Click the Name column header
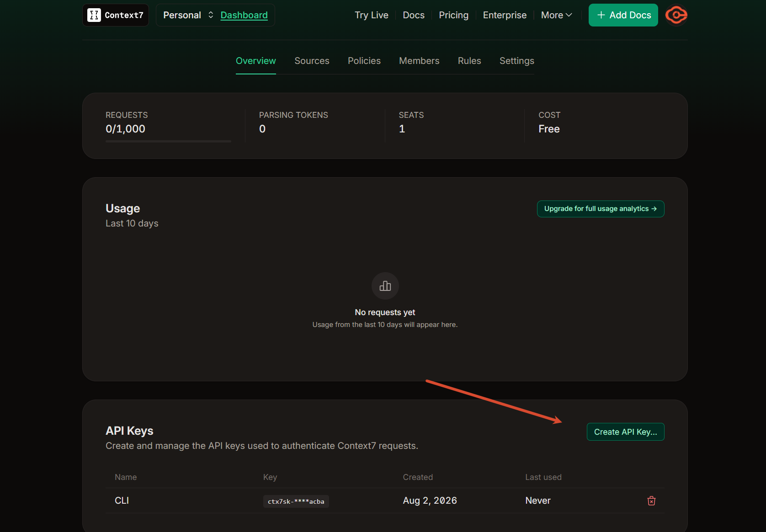766x532 pixels. point(126,477)
